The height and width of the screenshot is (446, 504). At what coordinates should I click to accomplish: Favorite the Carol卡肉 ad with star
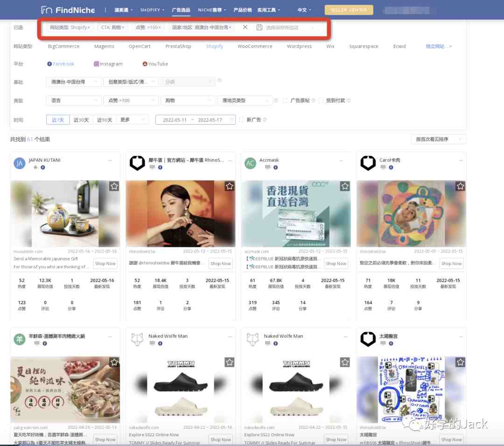[x=460, y=186]
